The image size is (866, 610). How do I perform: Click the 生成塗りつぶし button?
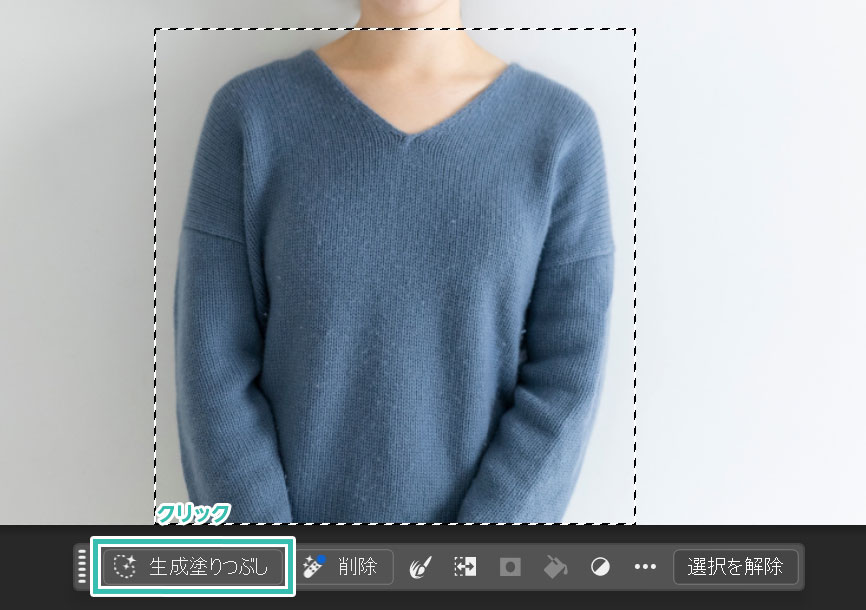(192, 567)
